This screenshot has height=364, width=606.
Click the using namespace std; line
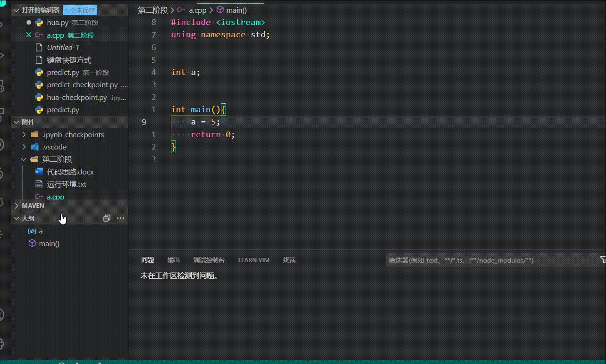click(x=220, y=34)
